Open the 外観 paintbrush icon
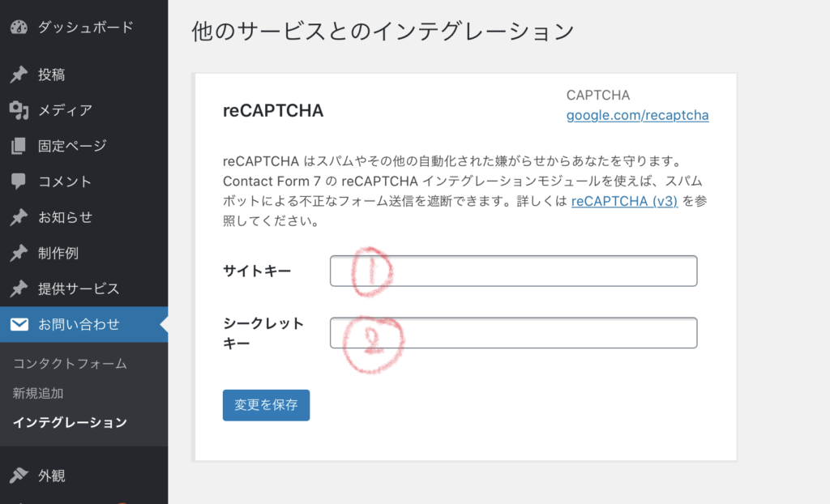 (19, 476)
